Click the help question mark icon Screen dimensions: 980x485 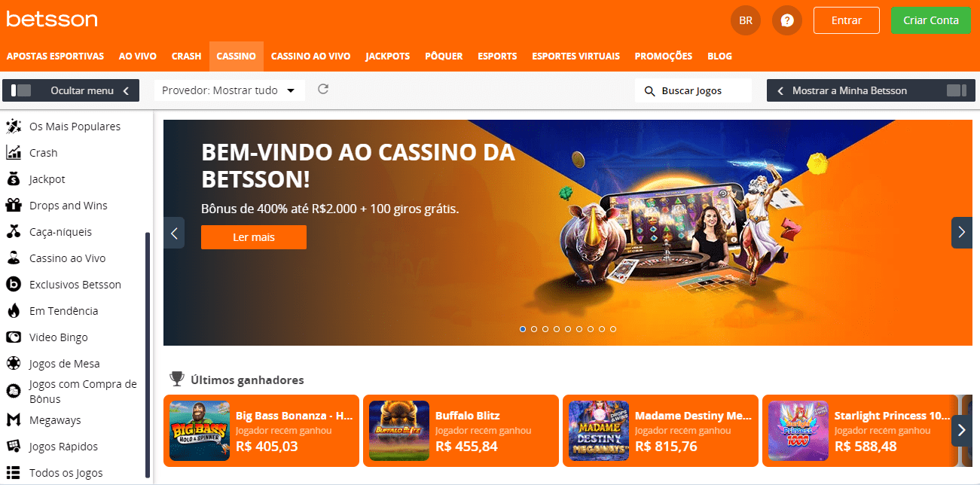(787, 20)
